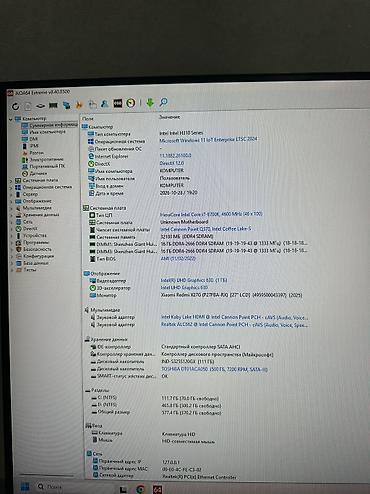Click the black memory module toolbar icon
Screen dimensions: 370x494
pyautogui.click(x=53, y=106)
